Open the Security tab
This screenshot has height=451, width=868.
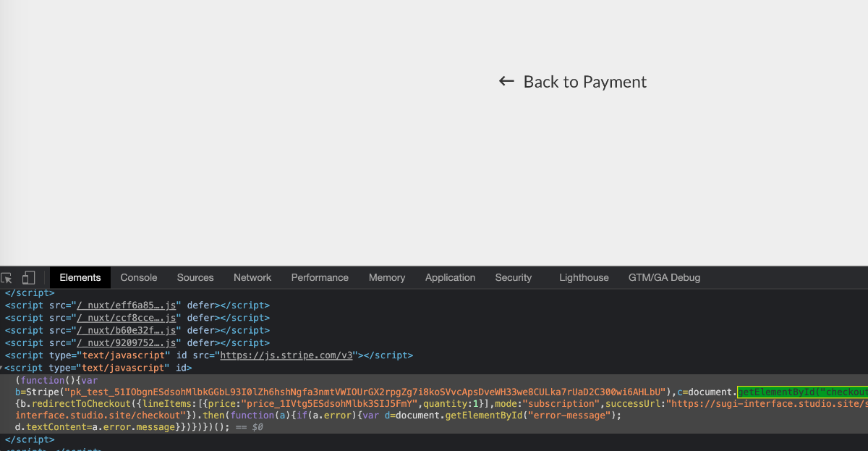[514, 277]
